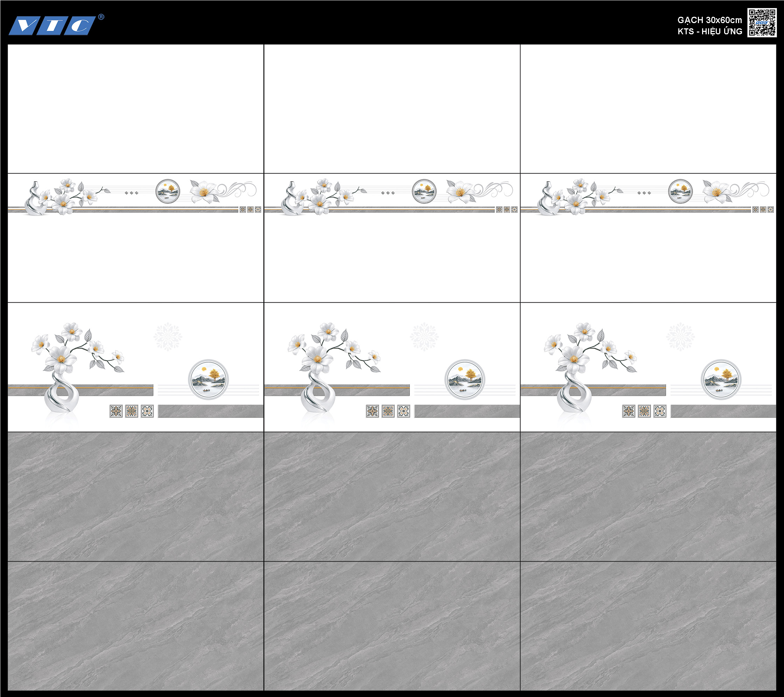Click the faint mandala watermark in the left decor tile
This screenshot has width=784, height=697.
tap(168, 336)
